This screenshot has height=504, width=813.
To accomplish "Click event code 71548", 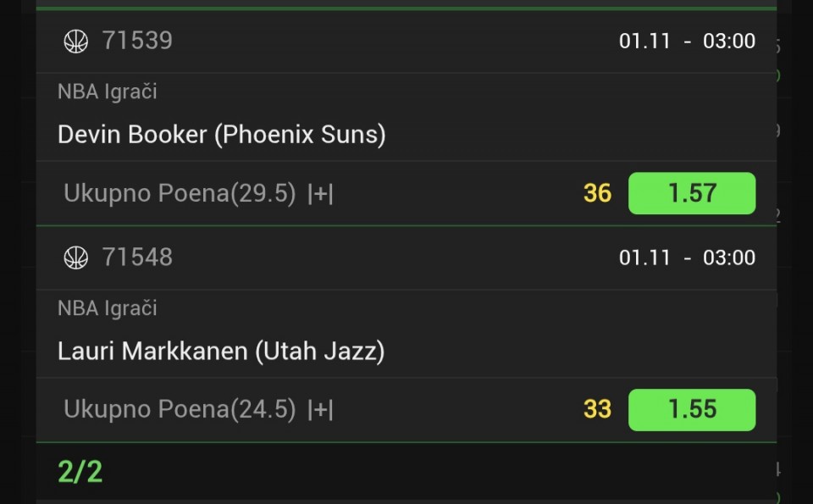I will click(137, 258).
